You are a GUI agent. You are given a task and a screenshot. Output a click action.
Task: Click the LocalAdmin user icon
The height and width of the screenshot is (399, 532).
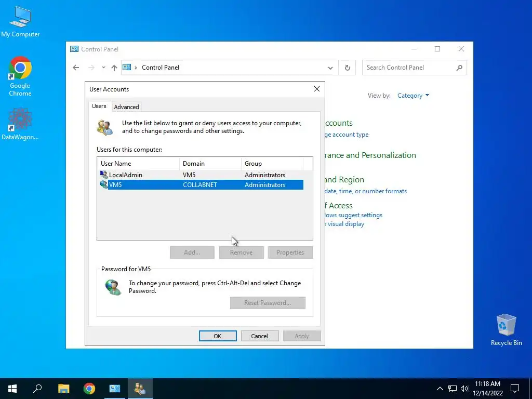point(104,175)
